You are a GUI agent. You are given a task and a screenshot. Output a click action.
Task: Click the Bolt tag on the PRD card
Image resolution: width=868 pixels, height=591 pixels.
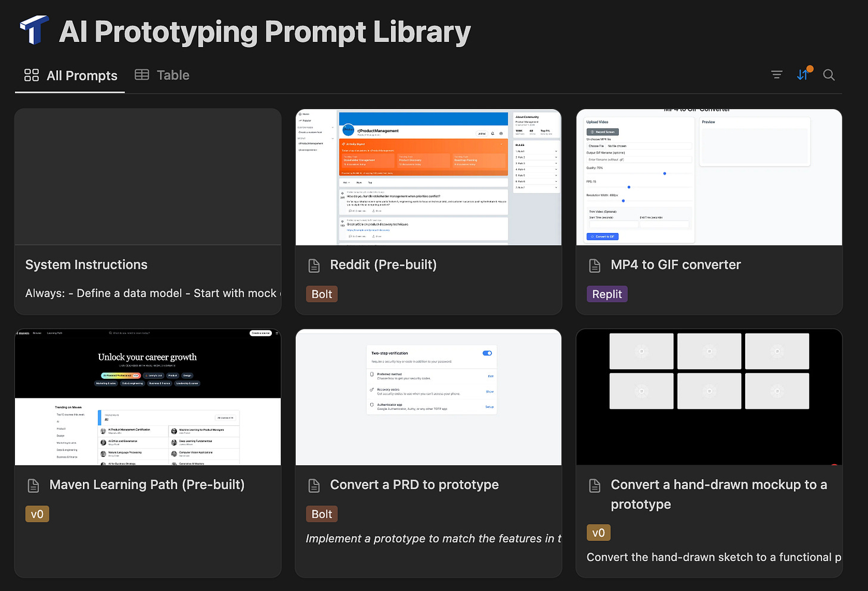point(322,514)
